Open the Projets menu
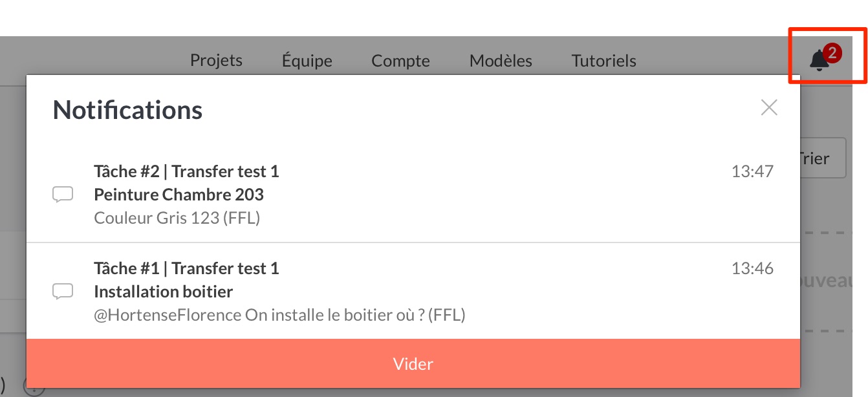 click(x=216, y=61)
